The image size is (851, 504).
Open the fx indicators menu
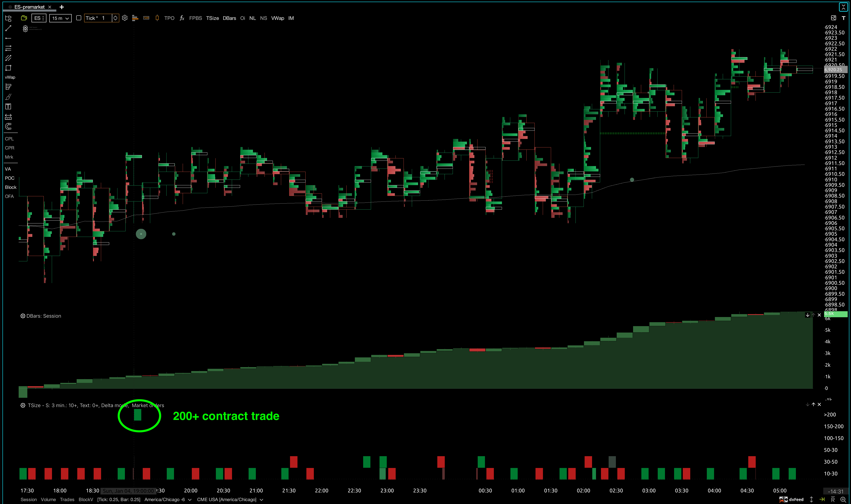pos(182,18)
